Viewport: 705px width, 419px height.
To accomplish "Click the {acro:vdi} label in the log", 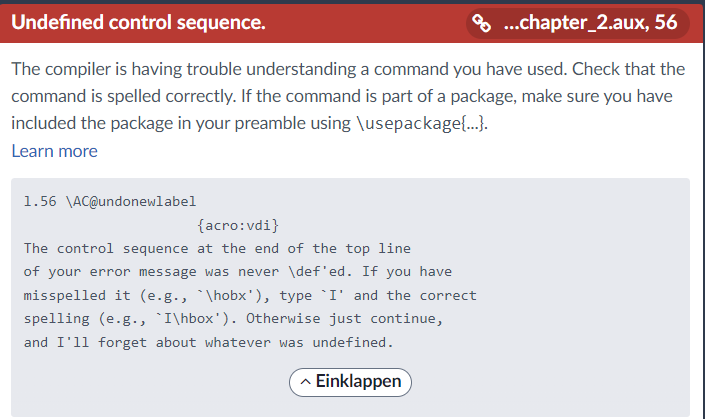I will coord(238,224).
